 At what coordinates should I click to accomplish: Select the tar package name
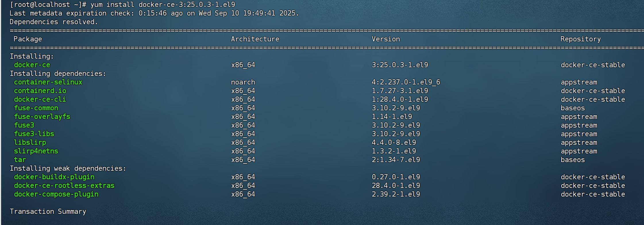pos(20,160)
